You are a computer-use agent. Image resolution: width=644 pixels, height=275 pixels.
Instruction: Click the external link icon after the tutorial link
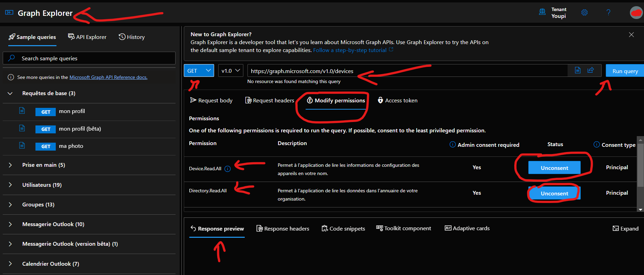click(x=391, y=50)
